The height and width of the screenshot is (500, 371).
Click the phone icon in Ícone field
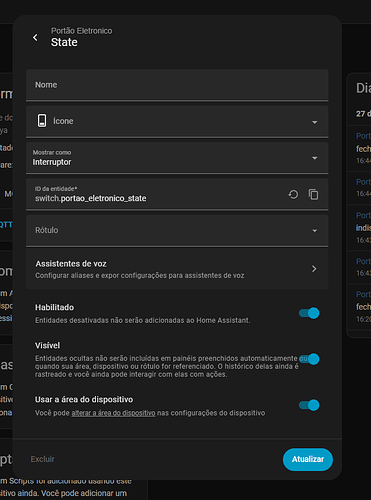click(x=42, y=121)
